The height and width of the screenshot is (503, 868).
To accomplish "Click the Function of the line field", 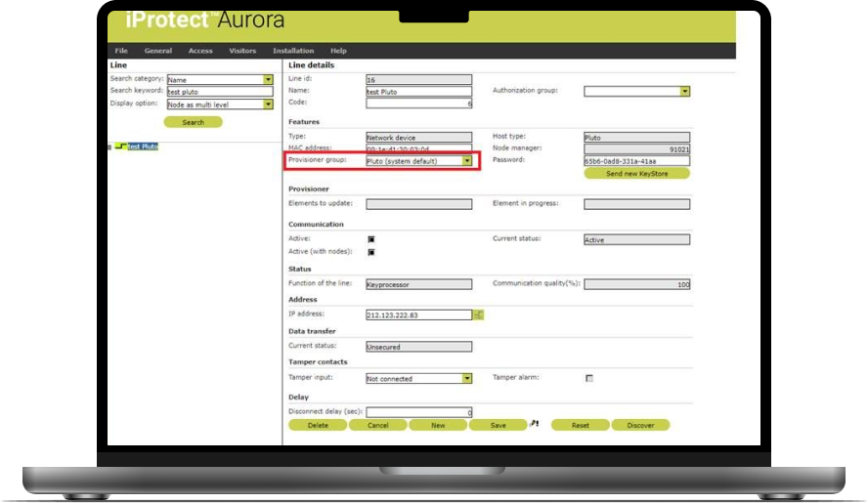I will point(419,284).
